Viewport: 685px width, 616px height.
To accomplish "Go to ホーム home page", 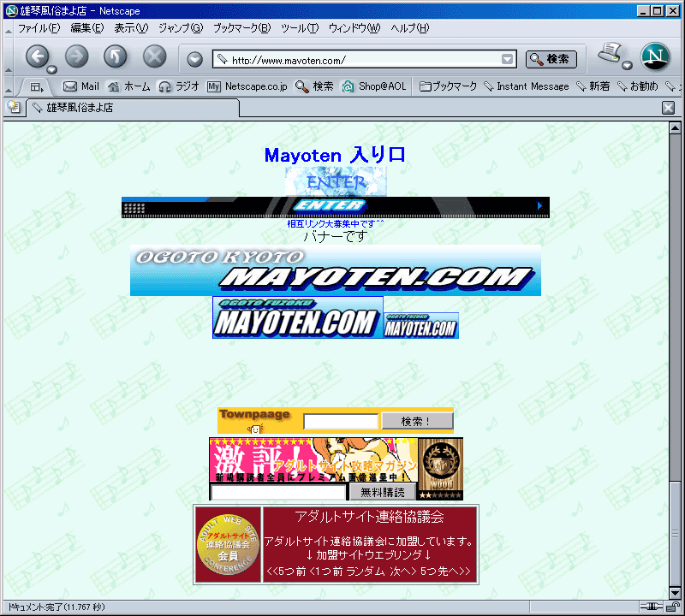I will (x=129, y=86).
